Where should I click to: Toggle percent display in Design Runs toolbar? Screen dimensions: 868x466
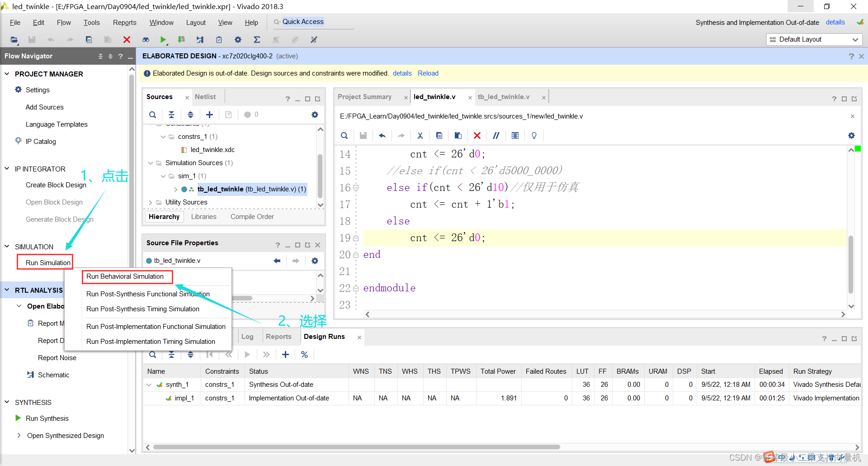pyautogui.click(x=304, y=355)
